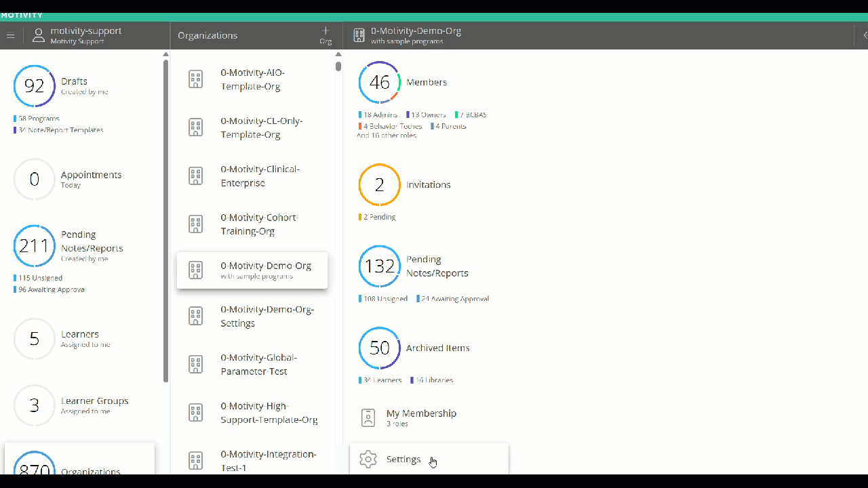Image resolution: width=868 pixels, height=488 pixels.
Task: Click the Organizations list scrollbar thumb
Action: pyautogui.click(x=338, y=66)
